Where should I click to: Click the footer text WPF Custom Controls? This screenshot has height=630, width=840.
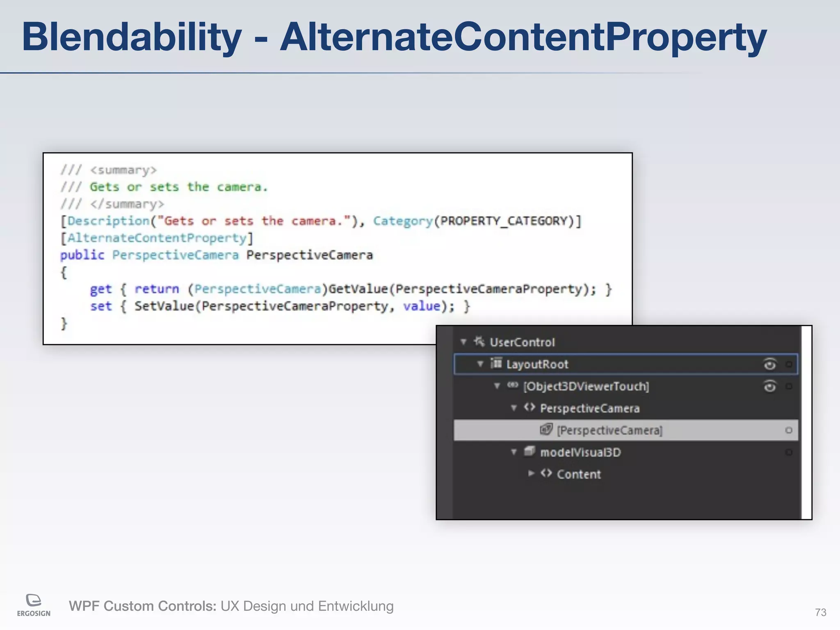[143, 606]
